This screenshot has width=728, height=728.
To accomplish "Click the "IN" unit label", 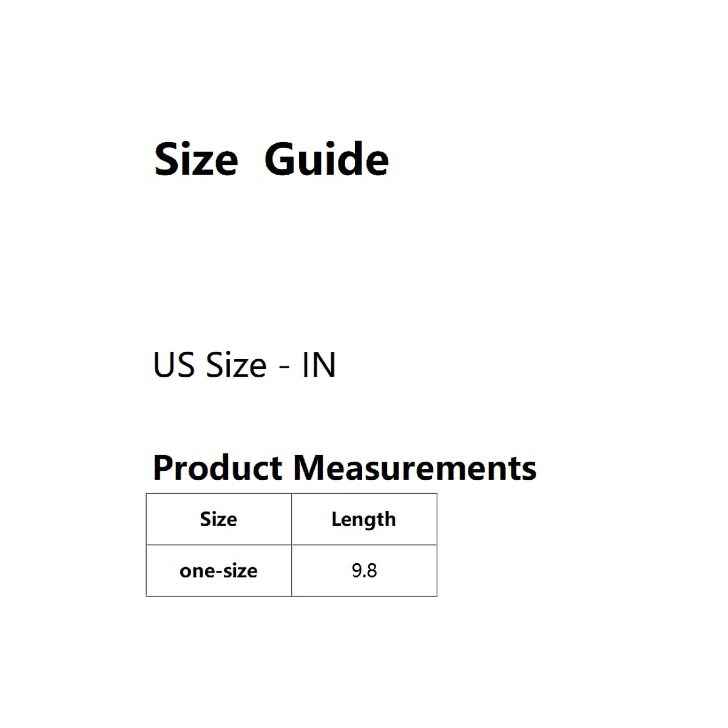I will (x=318, y=365).
